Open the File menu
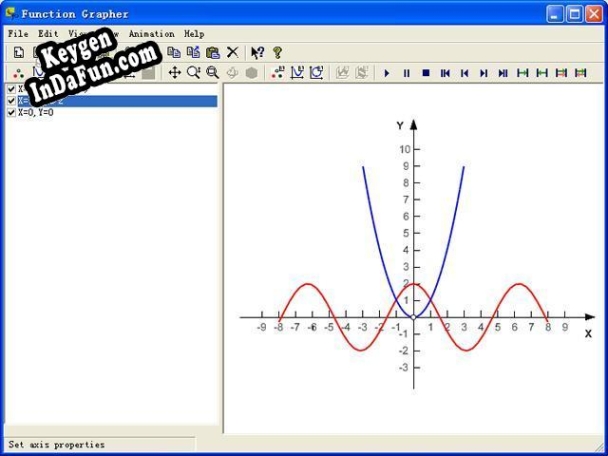608x456 pixels. 18,34
